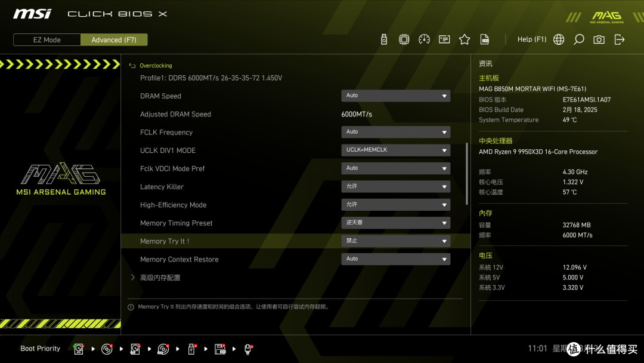Click the AMD Ryzen 9 9950X3D processor name

click(x=538, y=152)
